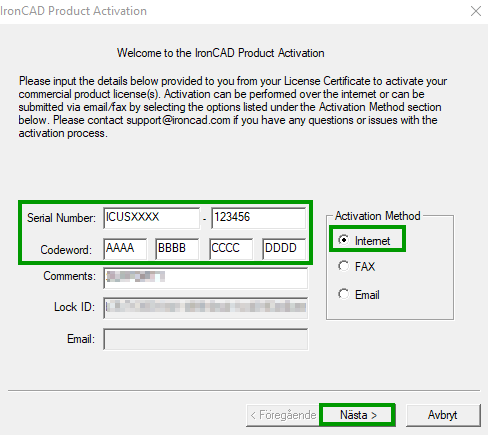Click the Lock ID label
Image resolution: width=488 pixels, height=435 pixels.
(x=74, y=307)
